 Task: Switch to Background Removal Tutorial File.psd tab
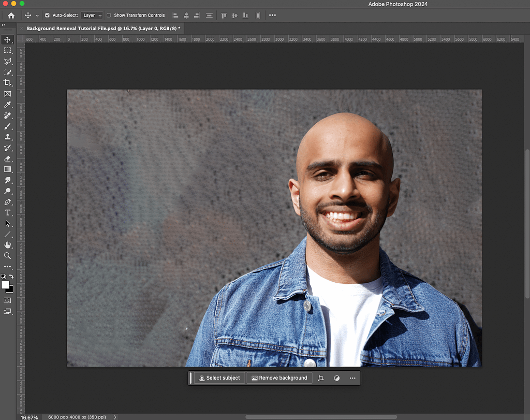click(x=102, y=28)
